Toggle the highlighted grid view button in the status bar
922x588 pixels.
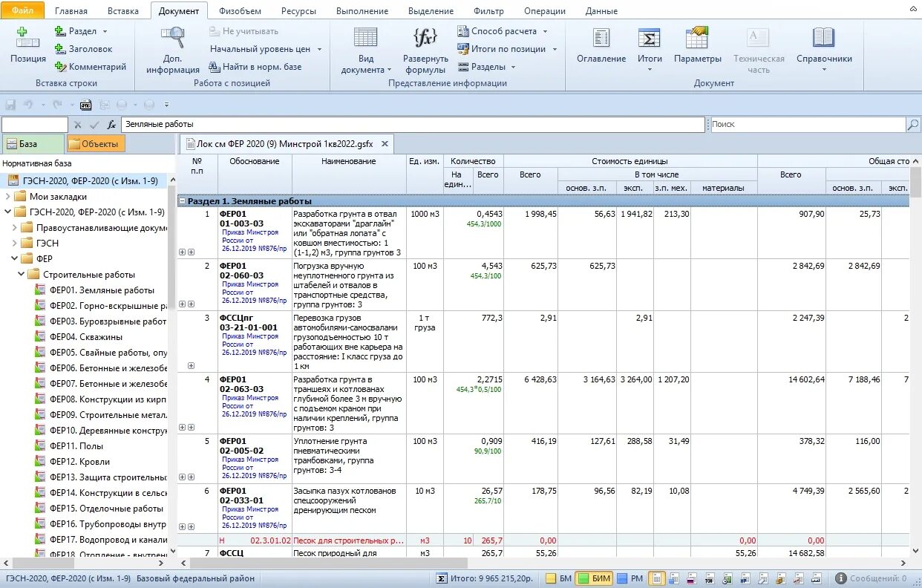(656, 578)
